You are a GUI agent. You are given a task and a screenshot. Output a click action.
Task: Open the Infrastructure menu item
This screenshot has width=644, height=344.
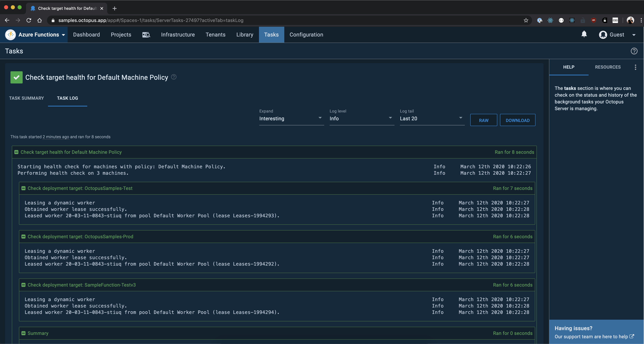click(x=178, y=35)
